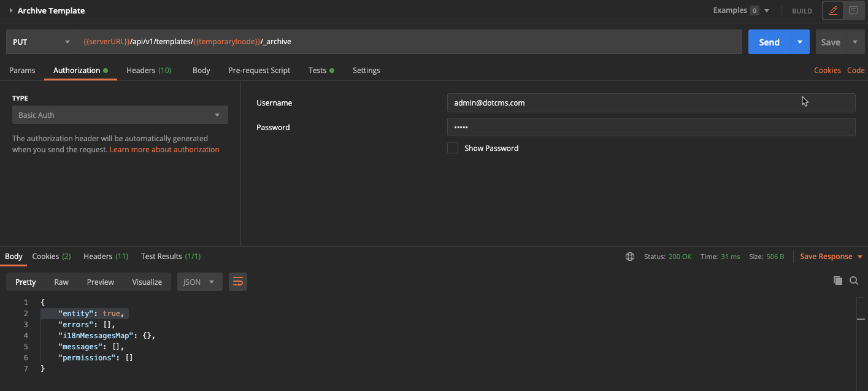Open response search with the magnifier icon
868x391 pixels.
854,281
